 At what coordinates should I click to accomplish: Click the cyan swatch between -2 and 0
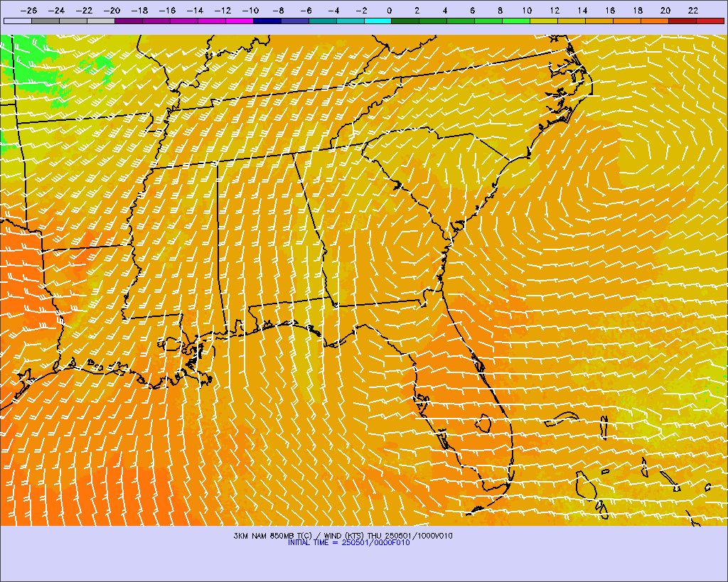[378, 21]
